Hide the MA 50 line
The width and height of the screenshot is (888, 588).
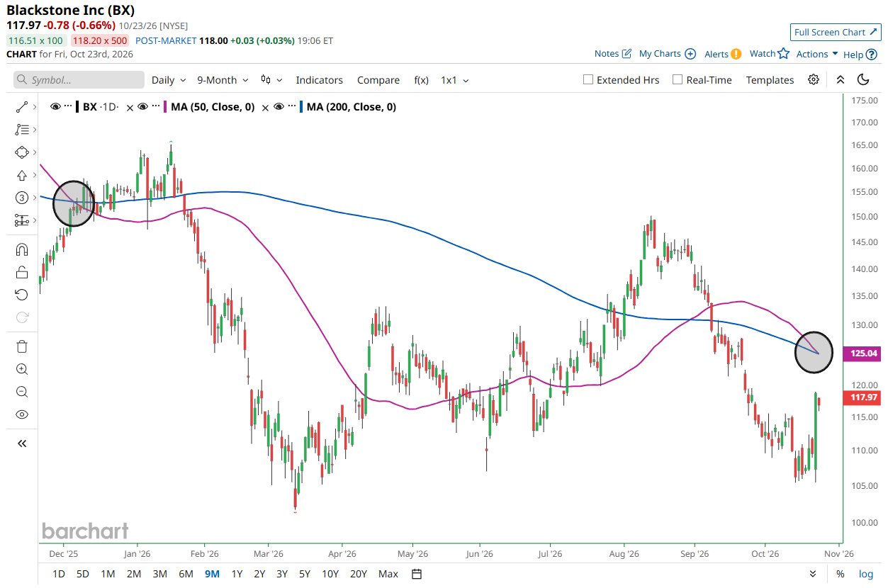coord(142,107)
